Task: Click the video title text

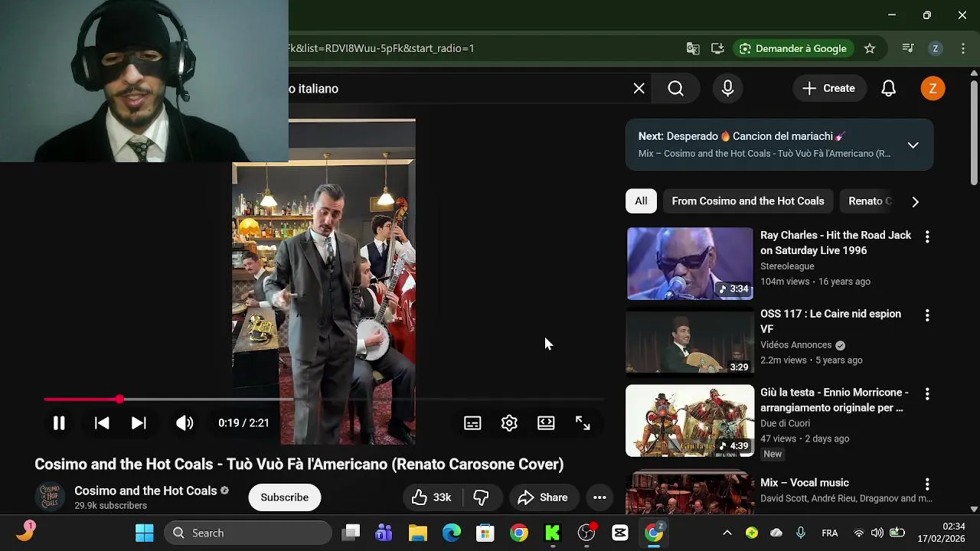Action: pyautogui.click(x=299, y=464)
